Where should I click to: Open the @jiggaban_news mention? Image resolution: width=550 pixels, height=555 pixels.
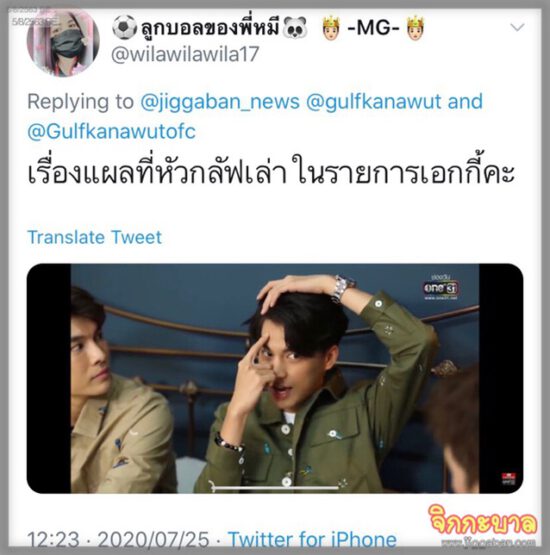point(220,102)
